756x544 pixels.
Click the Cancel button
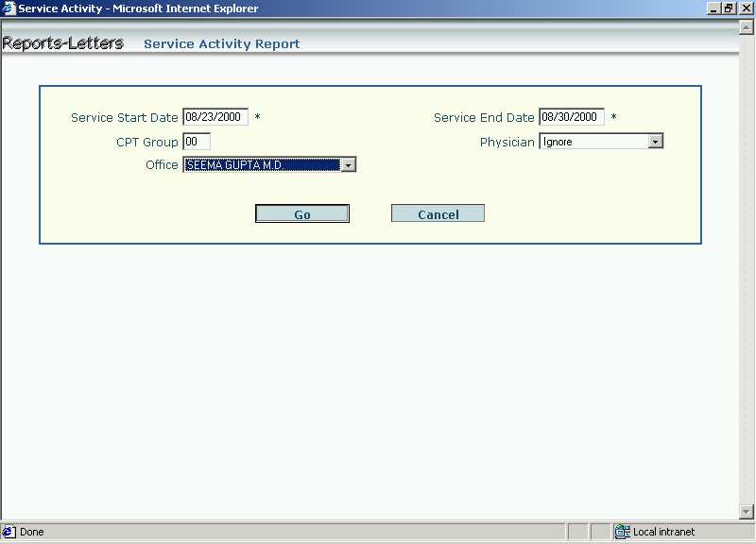438,213
